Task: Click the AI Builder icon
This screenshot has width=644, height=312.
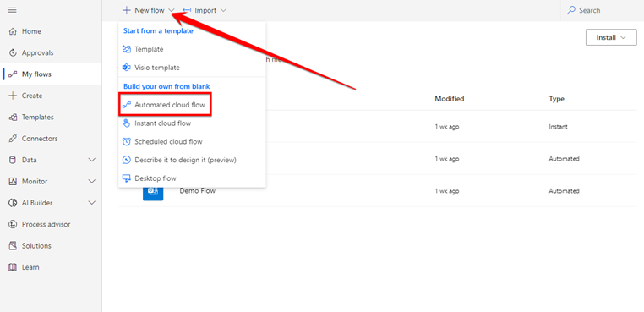Action: 13,203
